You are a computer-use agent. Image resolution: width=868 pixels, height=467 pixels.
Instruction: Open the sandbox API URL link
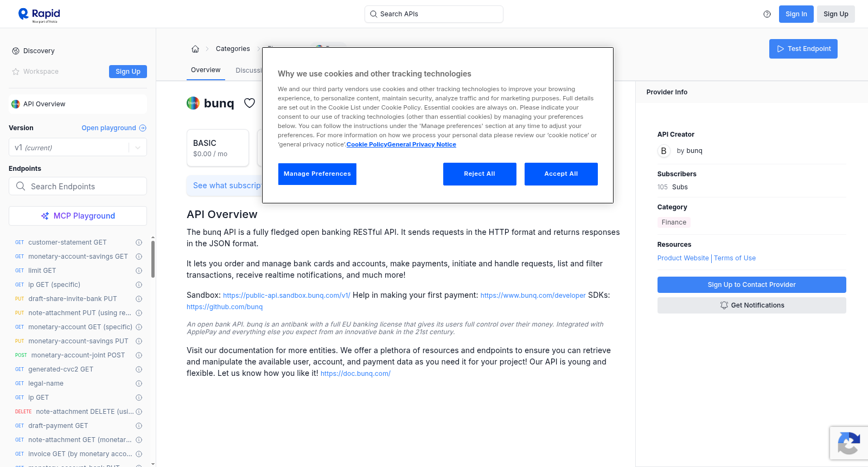click(286, 296)
